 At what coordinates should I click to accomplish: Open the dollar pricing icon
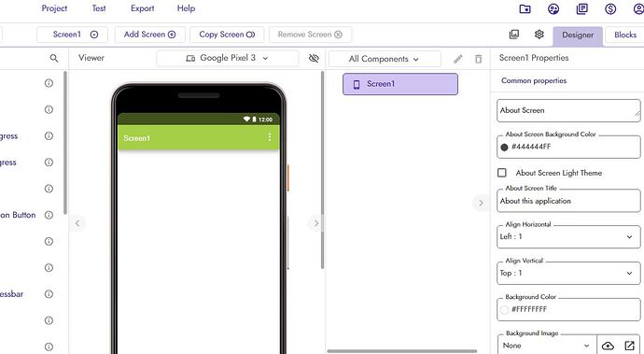coord(610,8)
